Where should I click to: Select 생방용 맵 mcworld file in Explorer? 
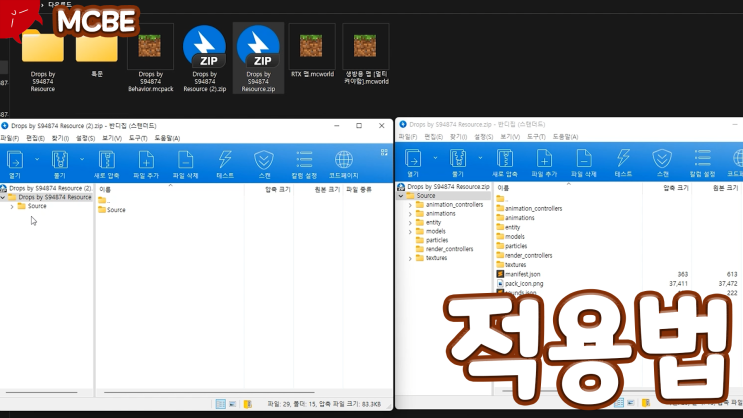[366, 55]
